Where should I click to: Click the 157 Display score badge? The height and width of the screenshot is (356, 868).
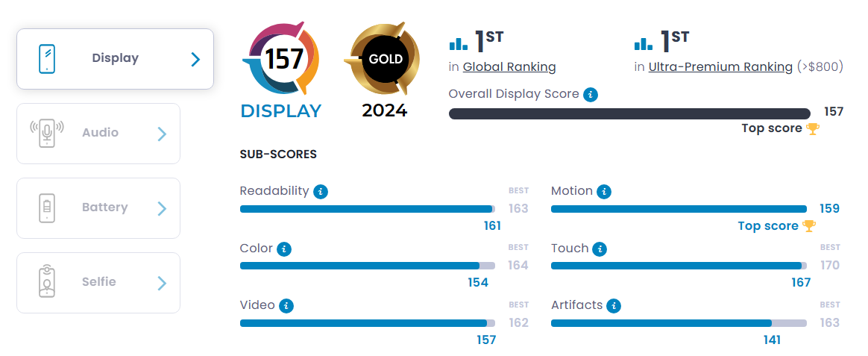point(280,69)
